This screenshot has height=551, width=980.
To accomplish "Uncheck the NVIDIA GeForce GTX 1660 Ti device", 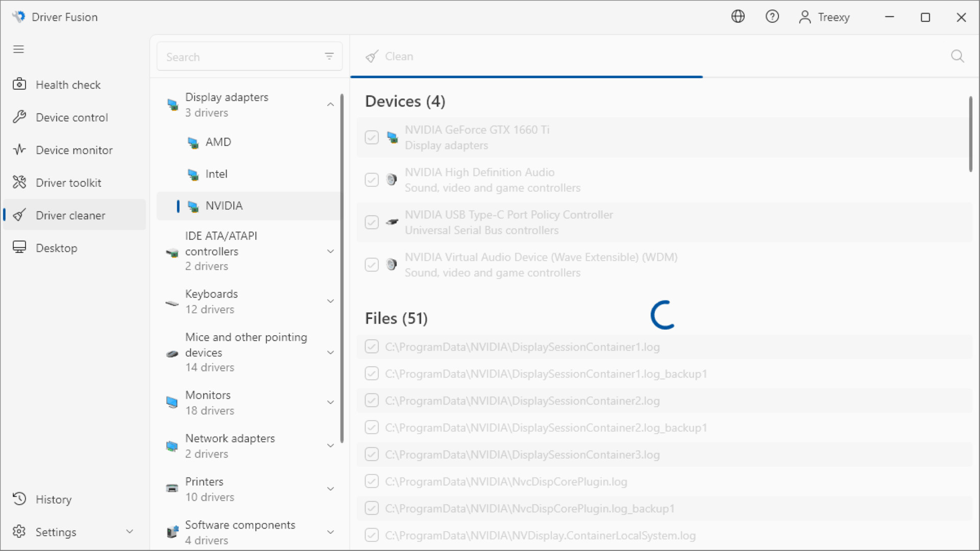I will 372,137.
